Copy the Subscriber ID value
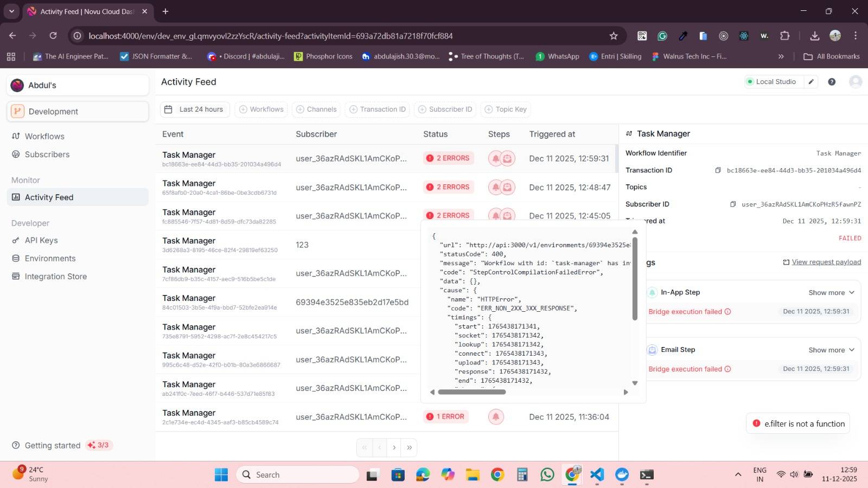 733,204
